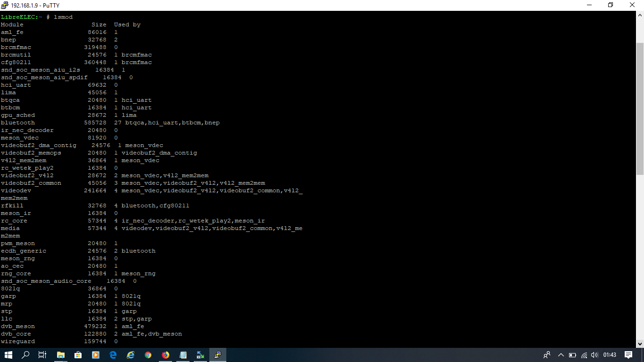Screen dimensions: 644x362
Task: Click the speaker volume icon
Action: pos(595,355)
